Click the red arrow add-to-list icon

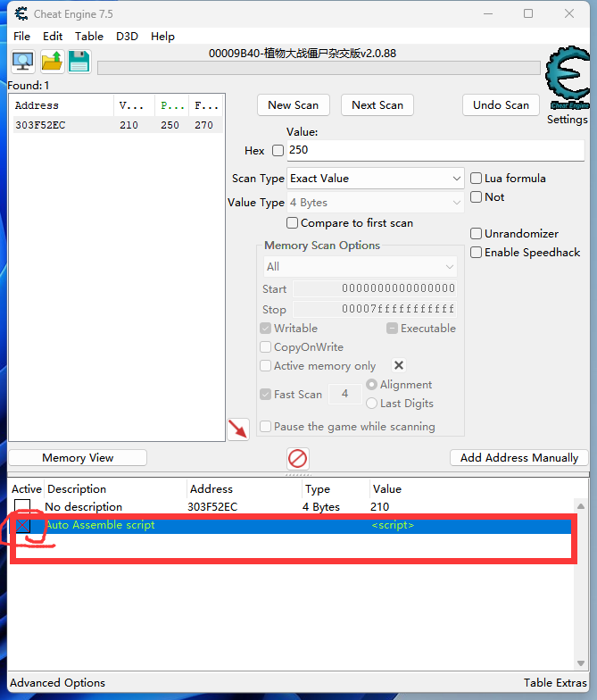237,429
